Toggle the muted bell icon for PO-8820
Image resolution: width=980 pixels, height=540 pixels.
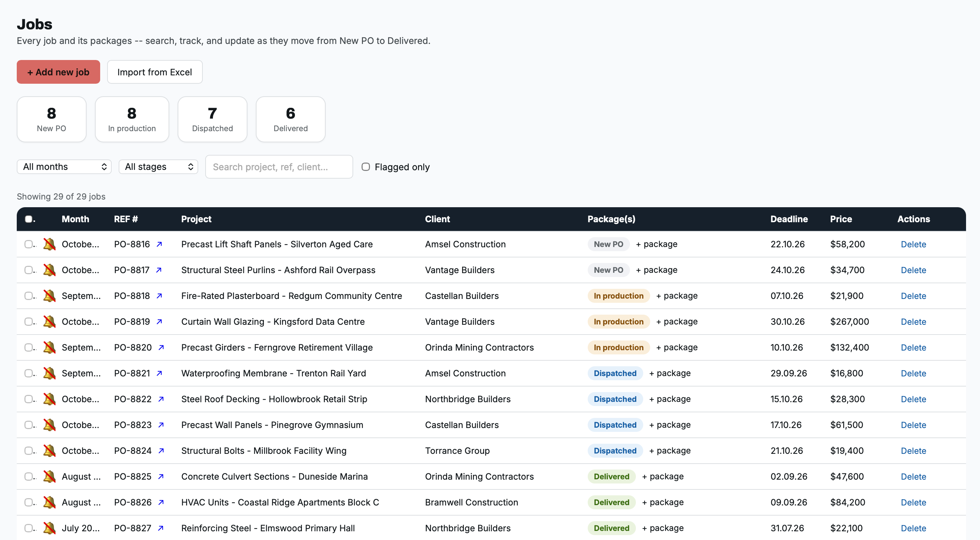(x=50, y=347)
